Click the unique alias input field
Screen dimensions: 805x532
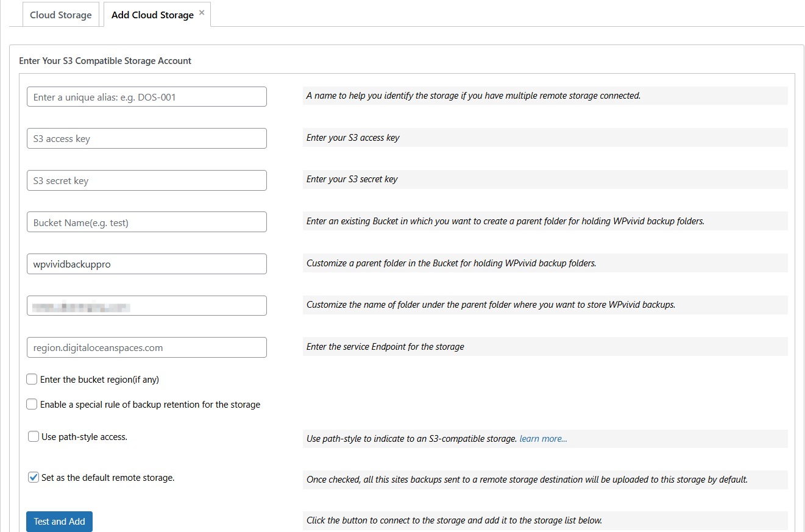tap(146, 97)
